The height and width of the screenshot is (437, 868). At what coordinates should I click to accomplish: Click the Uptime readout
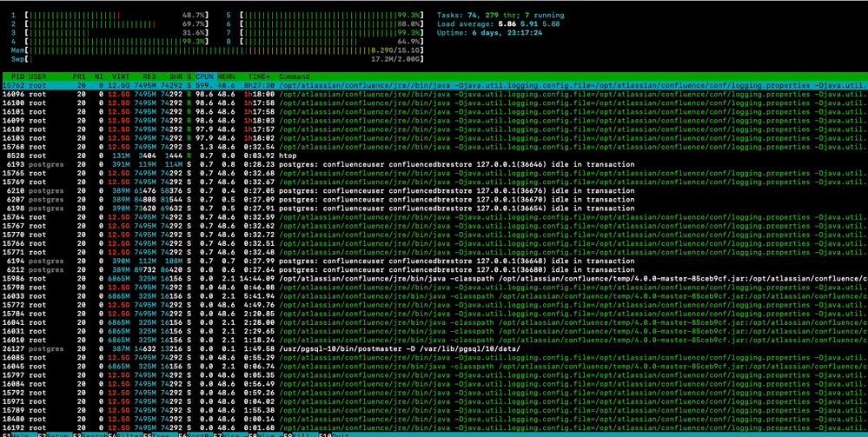click(489, 33)
